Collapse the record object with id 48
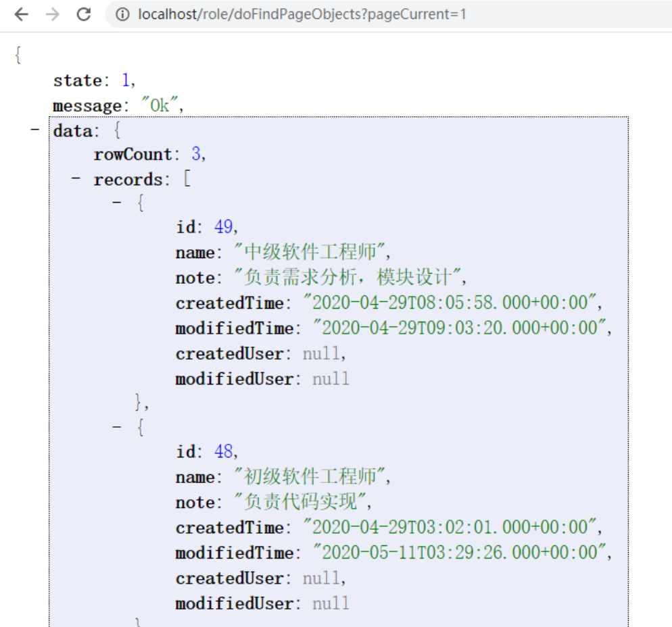This screenshot has width=672, height=627. click(116, 426)
